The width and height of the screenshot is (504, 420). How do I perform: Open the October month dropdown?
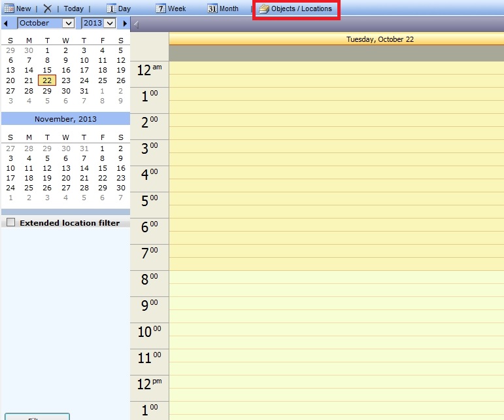coord(68,24)
